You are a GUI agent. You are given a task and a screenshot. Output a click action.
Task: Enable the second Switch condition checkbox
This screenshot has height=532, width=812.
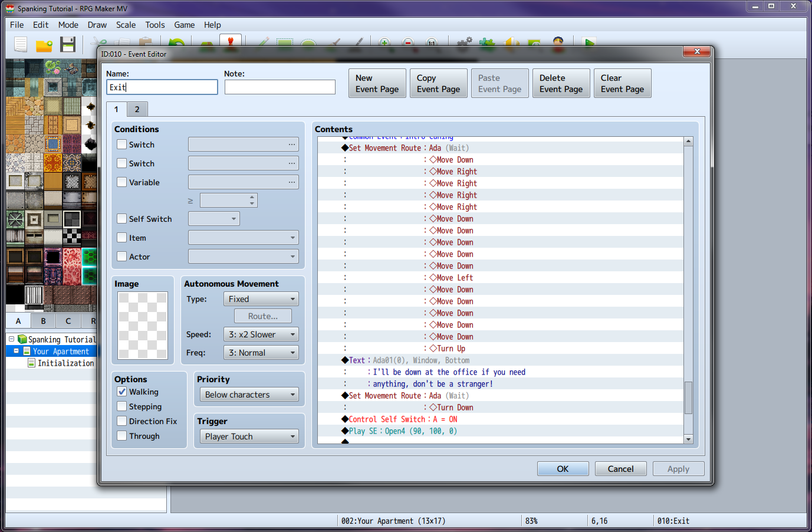point(121,163)
